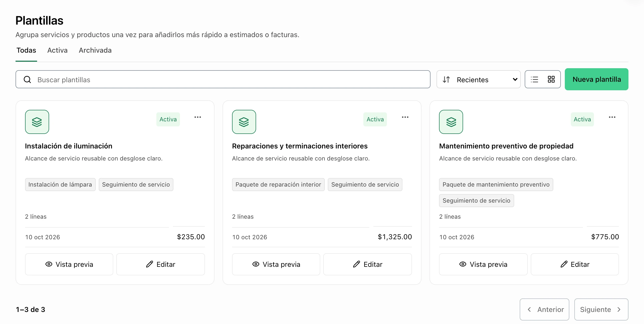Click Activa badge on Mantenimiento preventivo card
644x324 pixels.
coord(582,119)
